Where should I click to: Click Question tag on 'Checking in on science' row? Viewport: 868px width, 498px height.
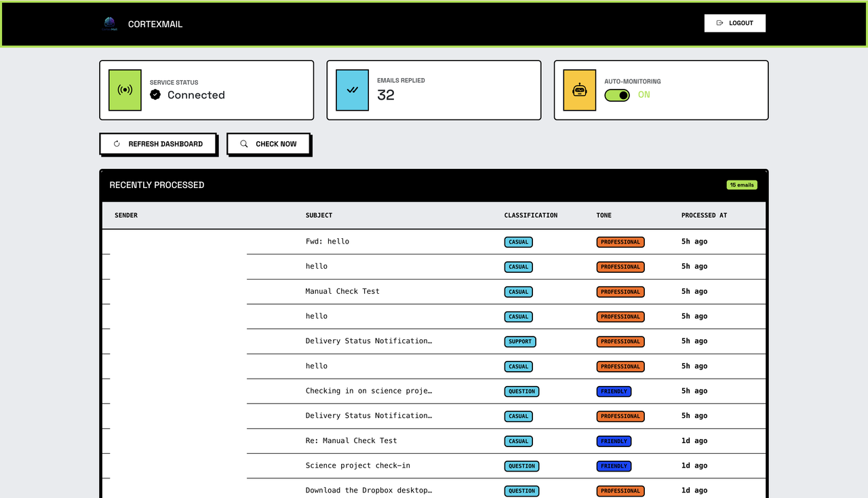pyautogui.click(x=521, y=391)
